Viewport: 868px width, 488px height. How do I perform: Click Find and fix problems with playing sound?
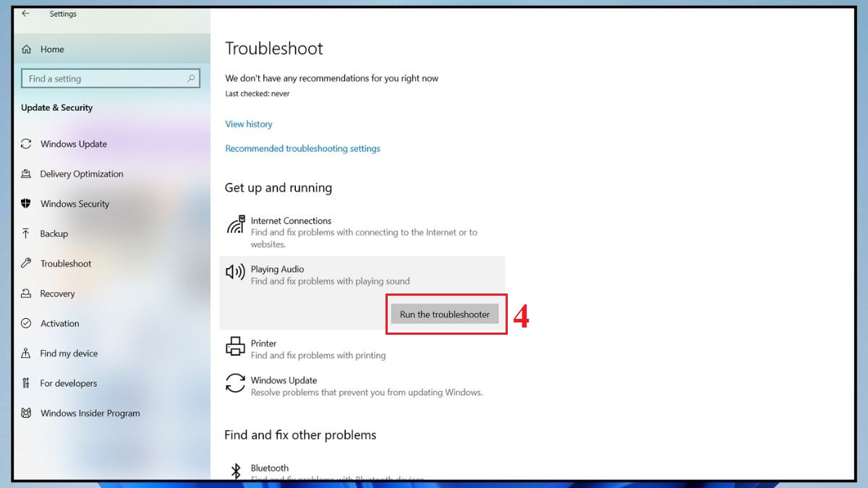click(x=331, y=281)
